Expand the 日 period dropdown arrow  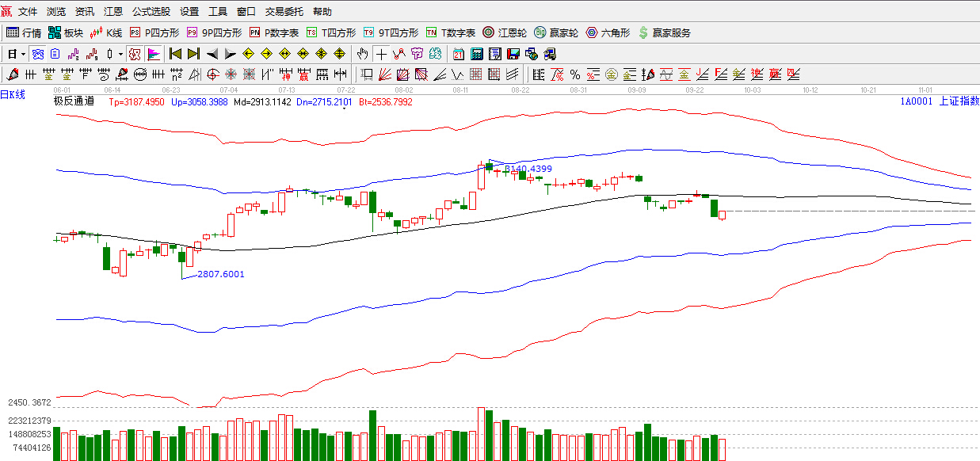tap(23, 54)
